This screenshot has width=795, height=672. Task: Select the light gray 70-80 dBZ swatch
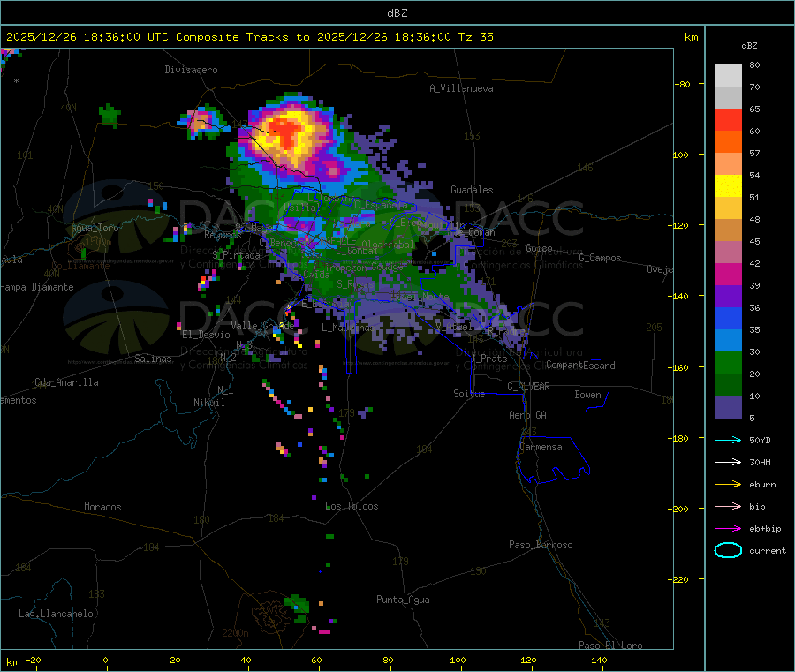point(728,76)
